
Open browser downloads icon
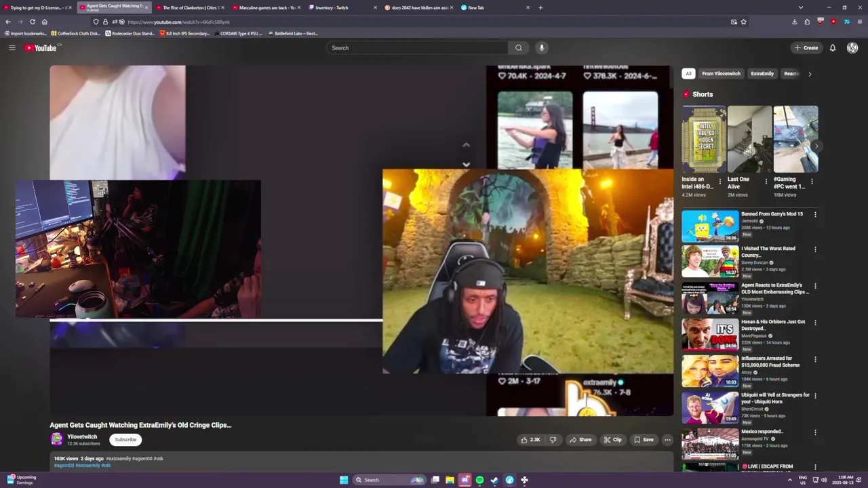(794, 22)
